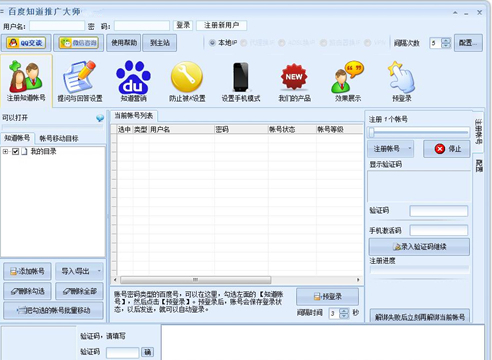492x360 pixels.
Task: Select the Baidu paw 知道营销 icon
Action: coord(133,77)
